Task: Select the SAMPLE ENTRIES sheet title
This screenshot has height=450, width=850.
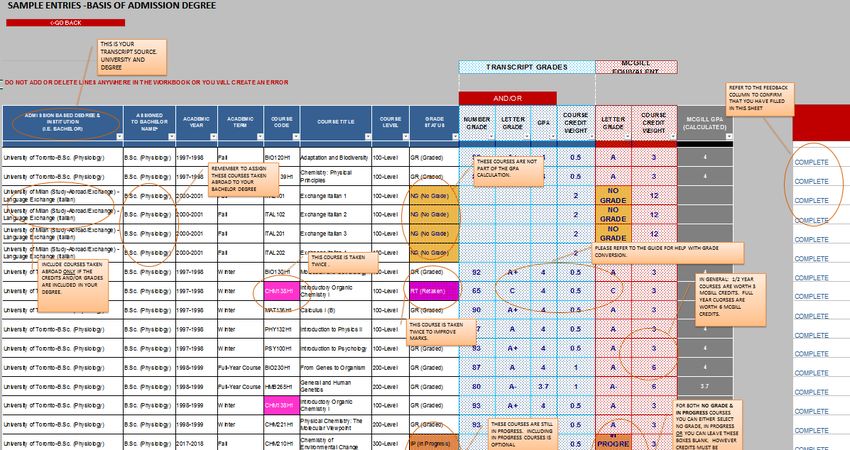Action: point(111,5)
